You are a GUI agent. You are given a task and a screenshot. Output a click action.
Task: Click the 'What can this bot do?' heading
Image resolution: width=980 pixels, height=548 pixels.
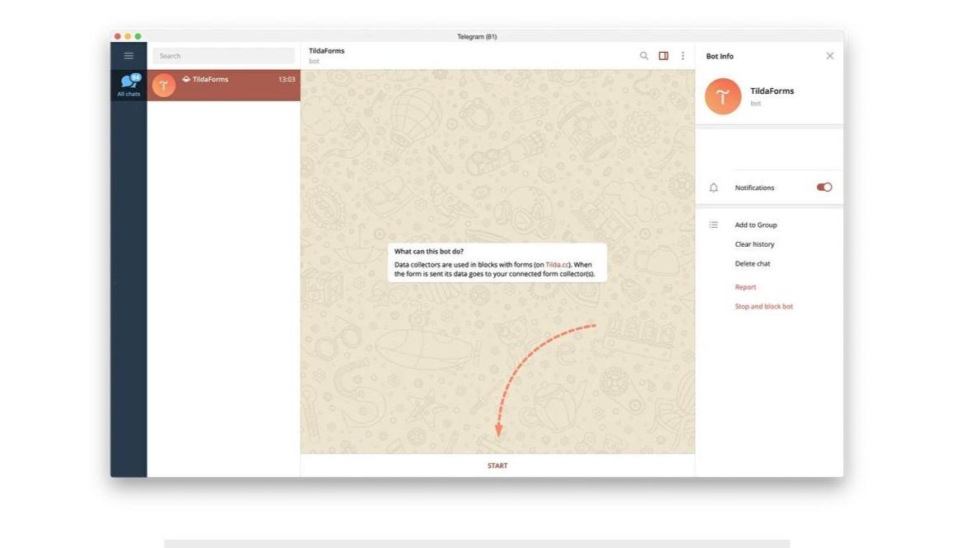429,252
